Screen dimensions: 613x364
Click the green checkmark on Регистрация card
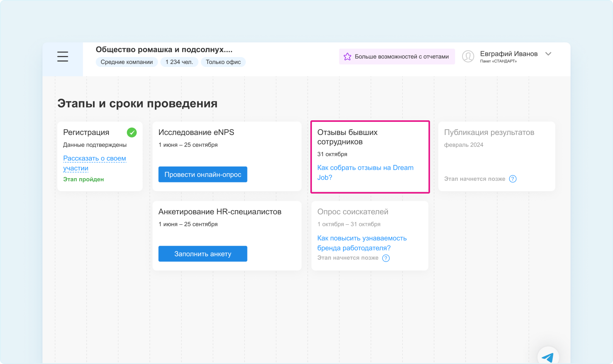click(x=132, y=133)
